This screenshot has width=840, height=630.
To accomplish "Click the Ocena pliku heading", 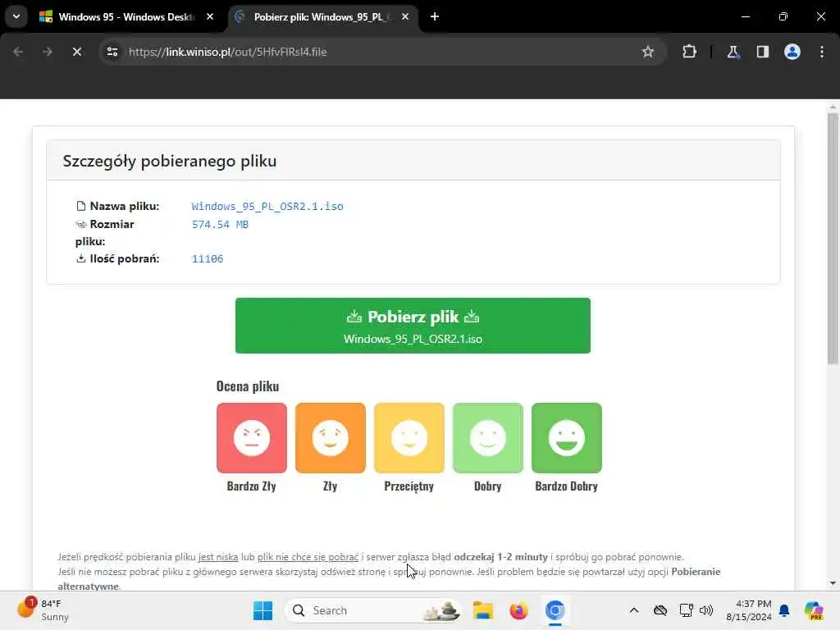I will (248, 386).
